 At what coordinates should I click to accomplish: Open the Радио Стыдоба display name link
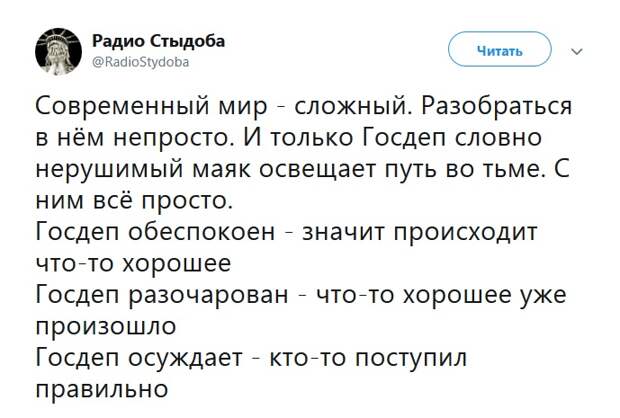(x=159, y=41)
